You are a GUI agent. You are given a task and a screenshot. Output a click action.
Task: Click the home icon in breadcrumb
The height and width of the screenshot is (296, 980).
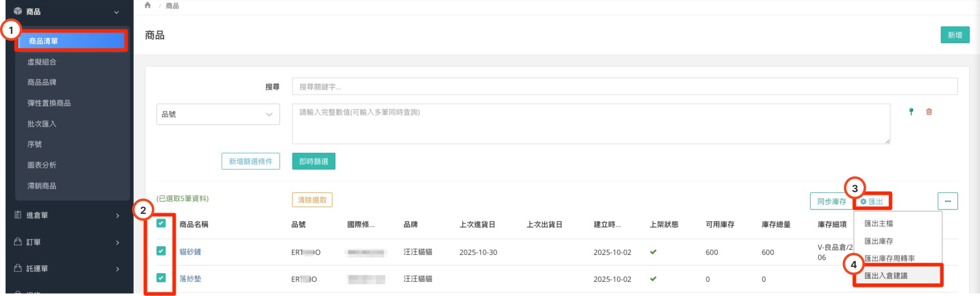[148, 5]
